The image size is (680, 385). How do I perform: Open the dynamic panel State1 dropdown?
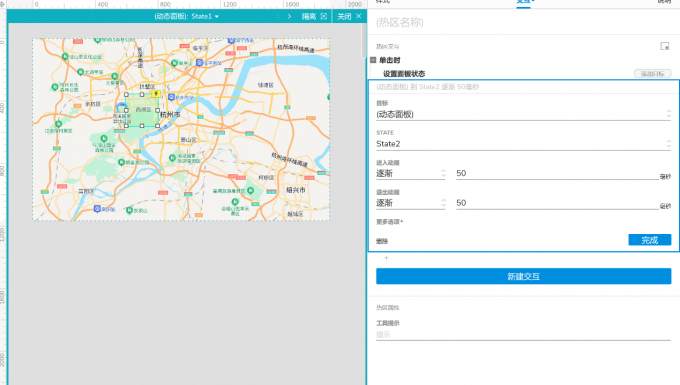pos(186,16)
